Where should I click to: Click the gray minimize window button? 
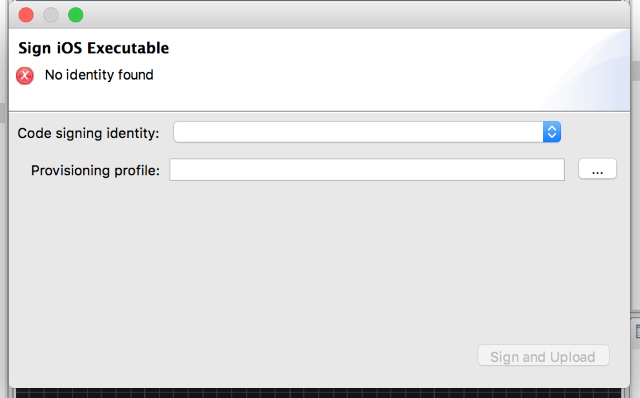pos(51,15)
